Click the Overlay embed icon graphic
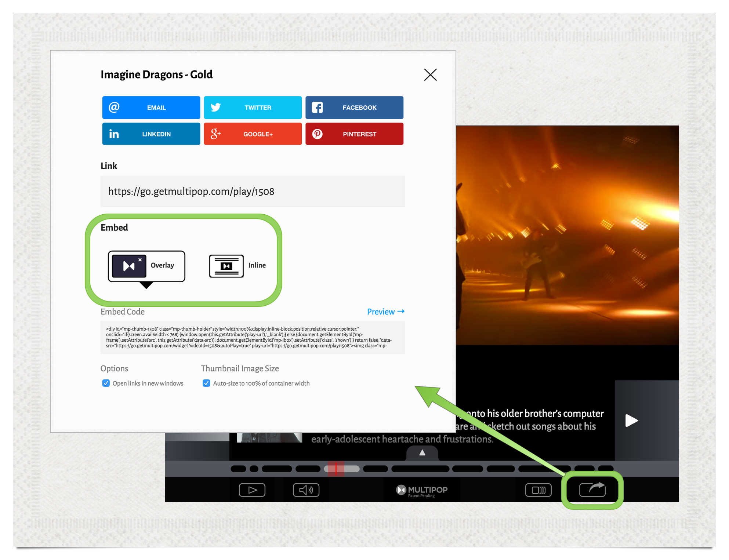Viewport: 729px width, 560px height. click(129, 266)
